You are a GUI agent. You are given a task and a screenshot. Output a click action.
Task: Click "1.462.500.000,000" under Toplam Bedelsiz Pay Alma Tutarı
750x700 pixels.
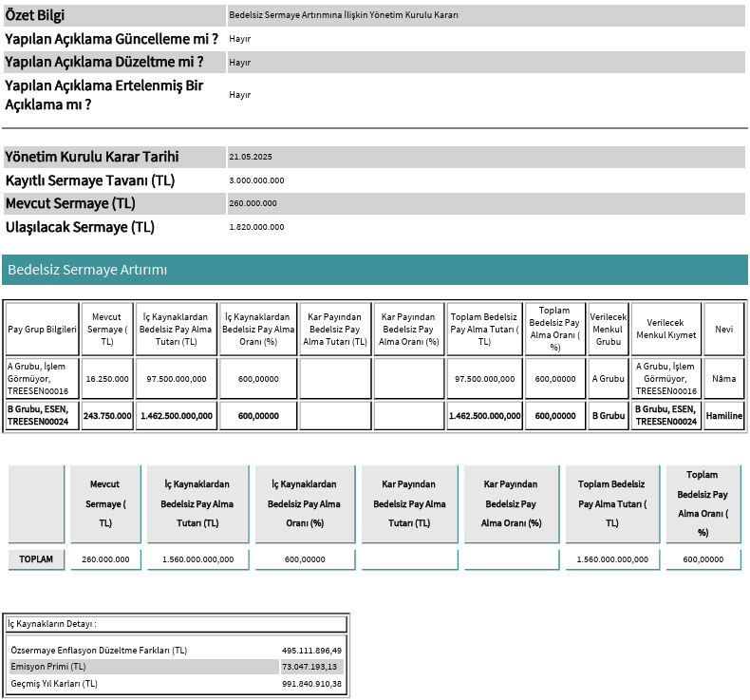pyautogui.click(x=484, y=416)
